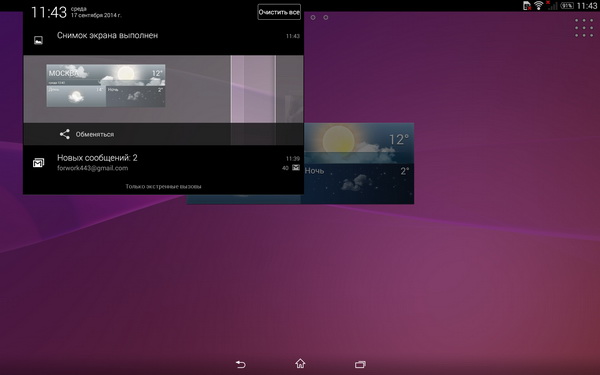Open the apps grid dots icon

tap(584, 28)
